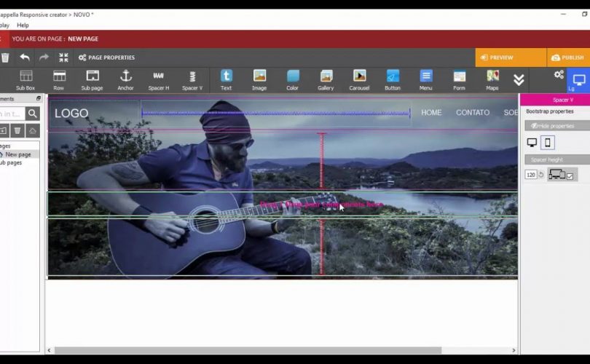Expand more toolbar elements with double chevron
This screenshot has width=590, height=364.
click(x=519, y=79)
